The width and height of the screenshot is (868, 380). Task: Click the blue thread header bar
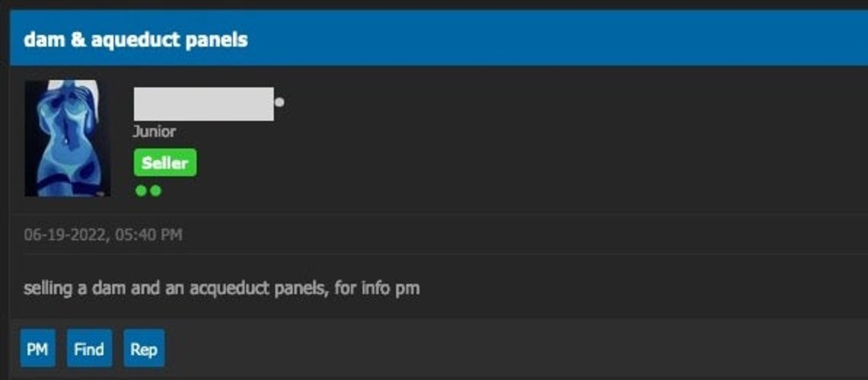(439, 38)
